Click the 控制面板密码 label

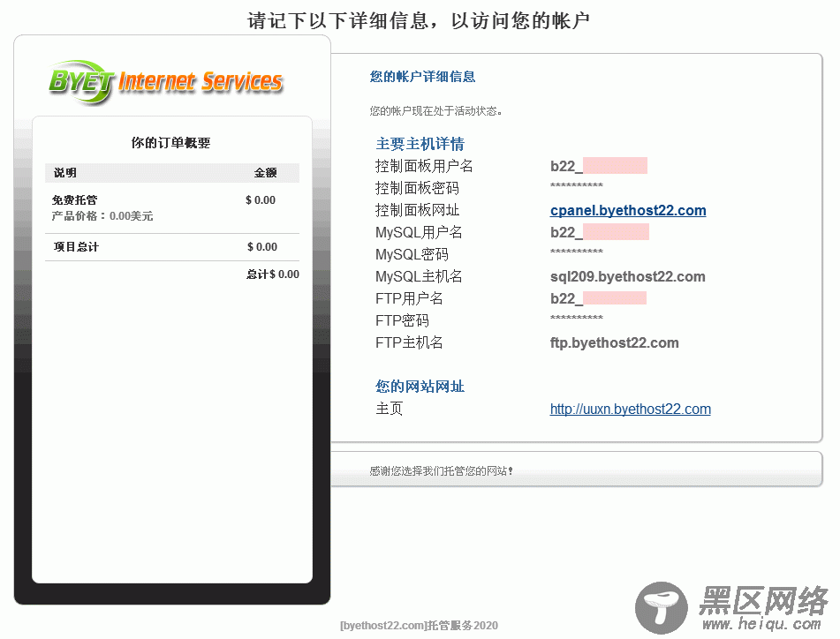tap(417, 188)
